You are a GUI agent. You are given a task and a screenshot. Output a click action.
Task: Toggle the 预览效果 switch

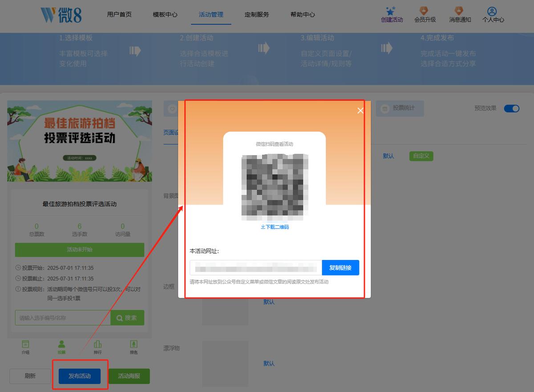pyautogui.click(x=512, y=108)
